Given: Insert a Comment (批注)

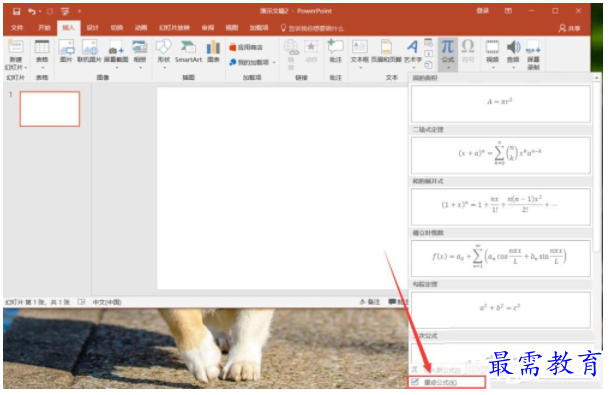Looking at the screenshot, I should click(335, 51).
